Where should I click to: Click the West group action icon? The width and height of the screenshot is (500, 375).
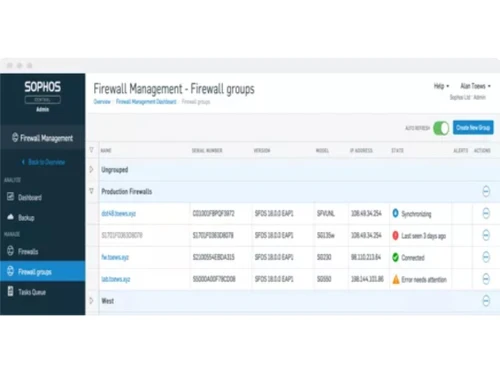[486, 301]
